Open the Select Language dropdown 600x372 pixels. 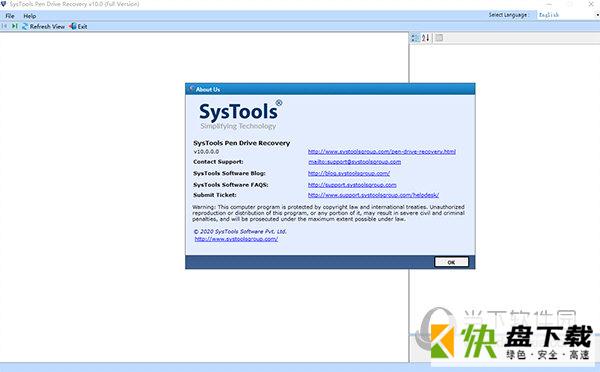(568, 15)
